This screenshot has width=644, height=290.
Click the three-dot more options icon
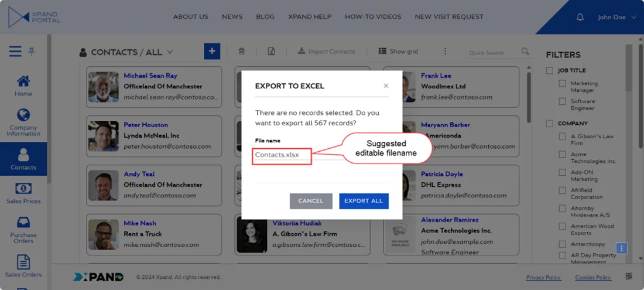(x=445, y=52)
